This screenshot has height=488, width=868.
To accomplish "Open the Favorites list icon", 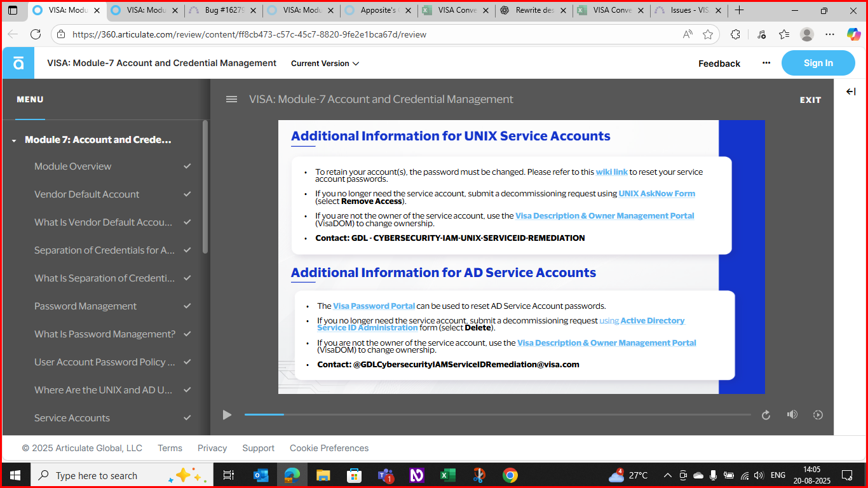I will pyautogui.click(x=784, y=34).
